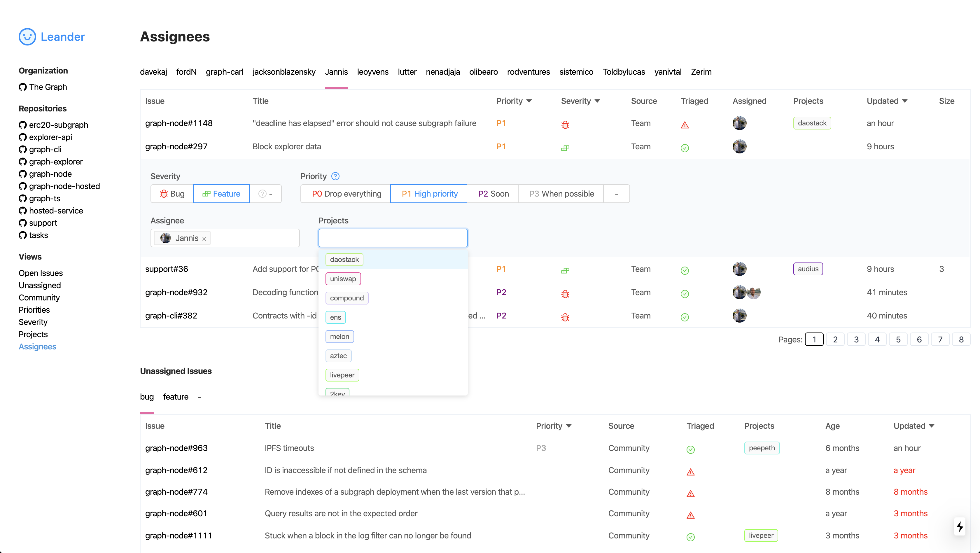Click the Priority help question-mark icon
This screenshot has width=980, height=553.
335,176
